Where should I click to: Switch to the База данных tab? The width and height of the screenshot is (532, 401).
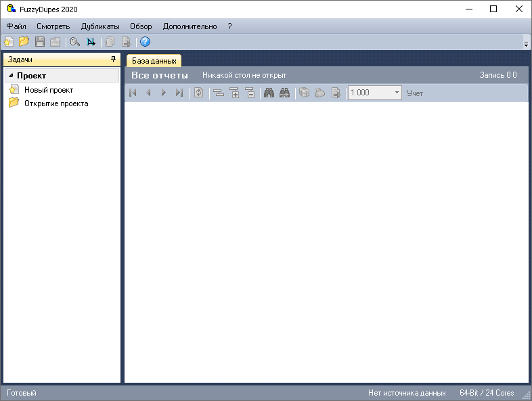[x=154, y=61]
